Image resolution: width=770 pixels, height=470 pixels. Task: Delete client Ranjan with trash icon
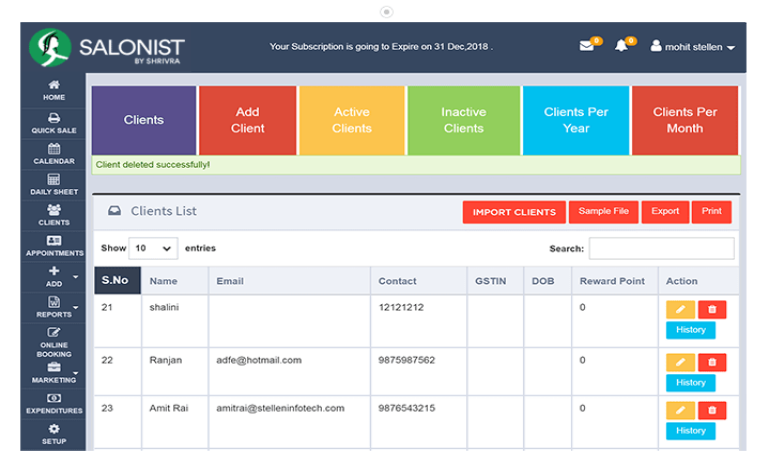point(712,362)
